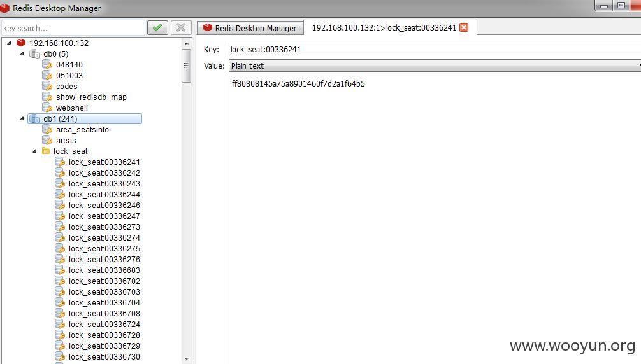
Task: Click key icon beside webshell
Action: tap(47, 108)
